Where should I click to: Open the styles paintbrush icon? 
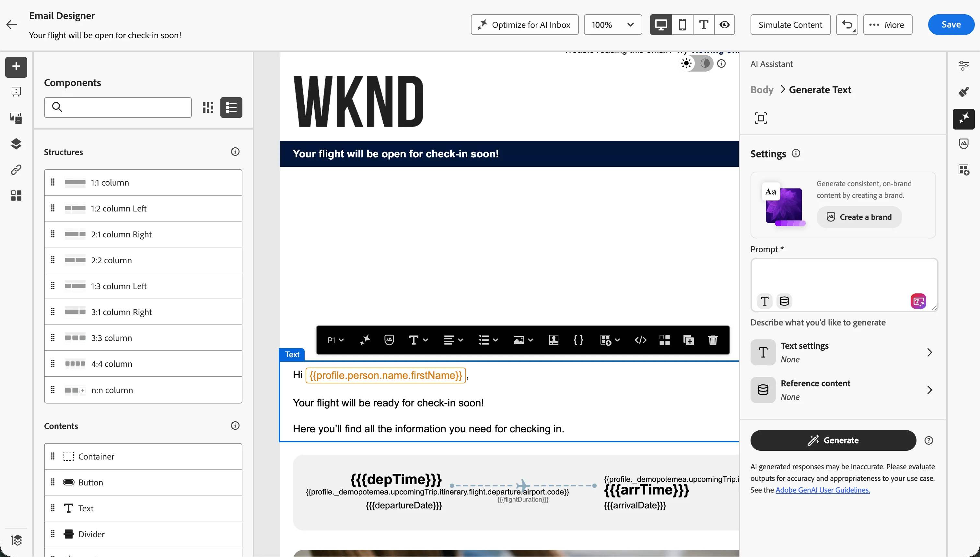point(963,92)
